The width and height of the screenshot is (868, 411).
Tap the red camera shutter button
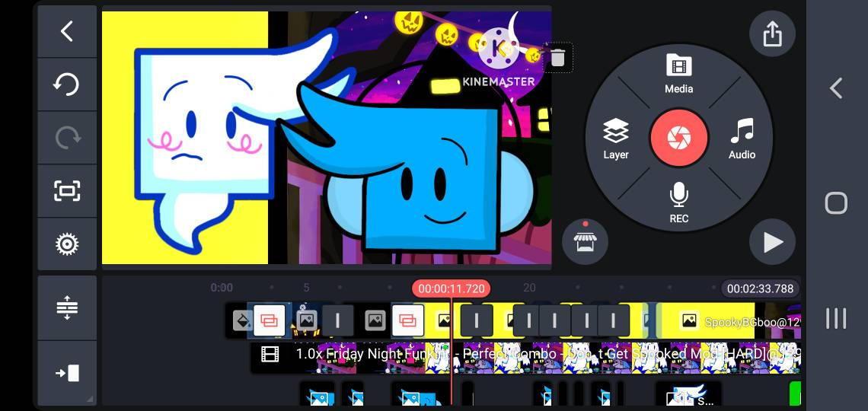(679, 137)
